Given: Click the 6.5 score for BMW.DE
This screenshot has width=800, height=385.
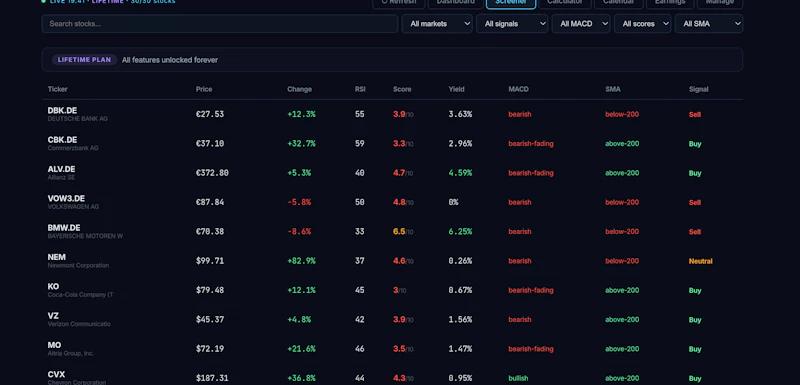Looking at the screenshot, I should click(x=399, y=232).
